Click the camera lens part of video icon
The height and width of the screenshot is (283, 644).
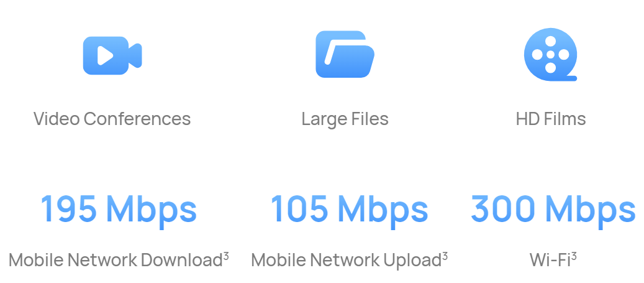(135, 55)
